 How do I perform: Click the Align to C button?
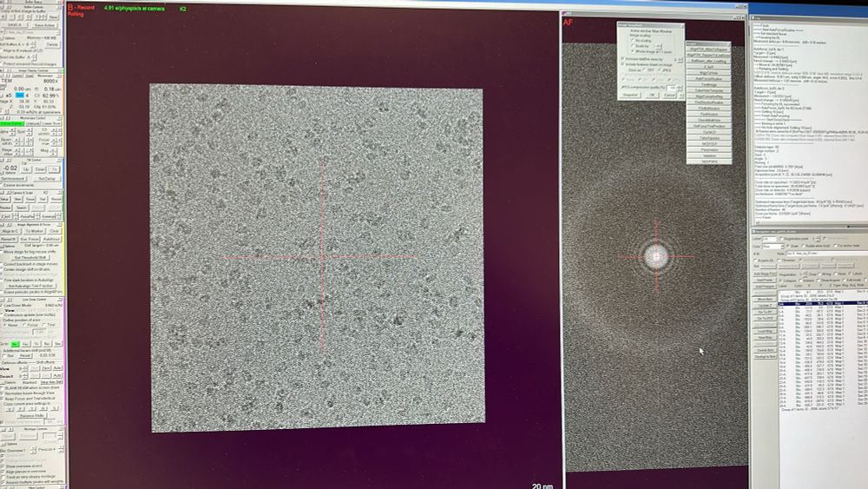click(10, 231)
